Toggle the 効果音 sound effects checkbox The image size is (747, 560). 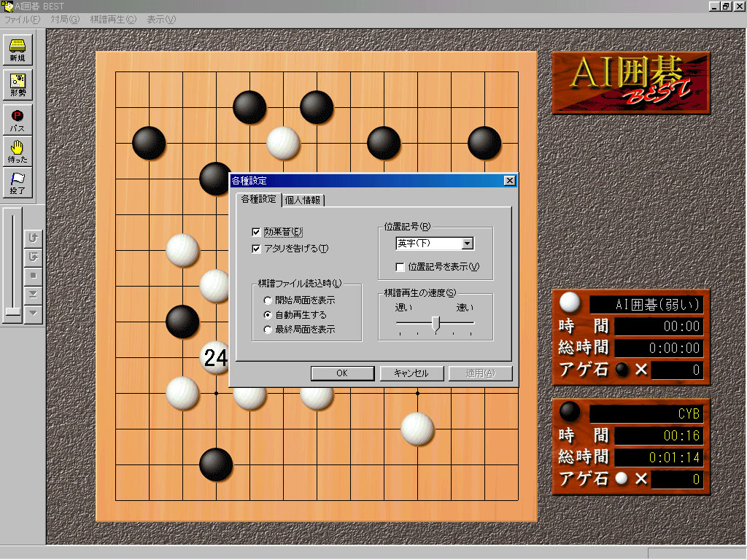pos(256,232)
